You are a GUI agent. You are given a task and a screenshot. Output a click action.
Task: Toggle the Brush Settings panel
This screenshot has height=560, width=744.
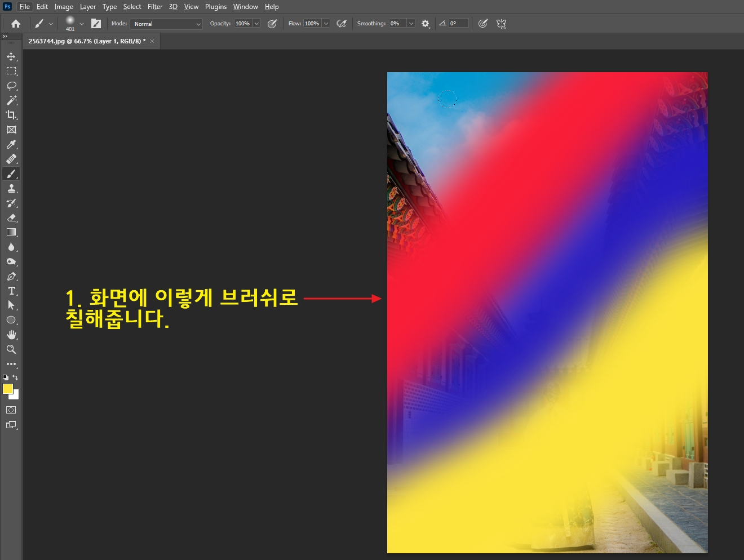coord(96,24)
